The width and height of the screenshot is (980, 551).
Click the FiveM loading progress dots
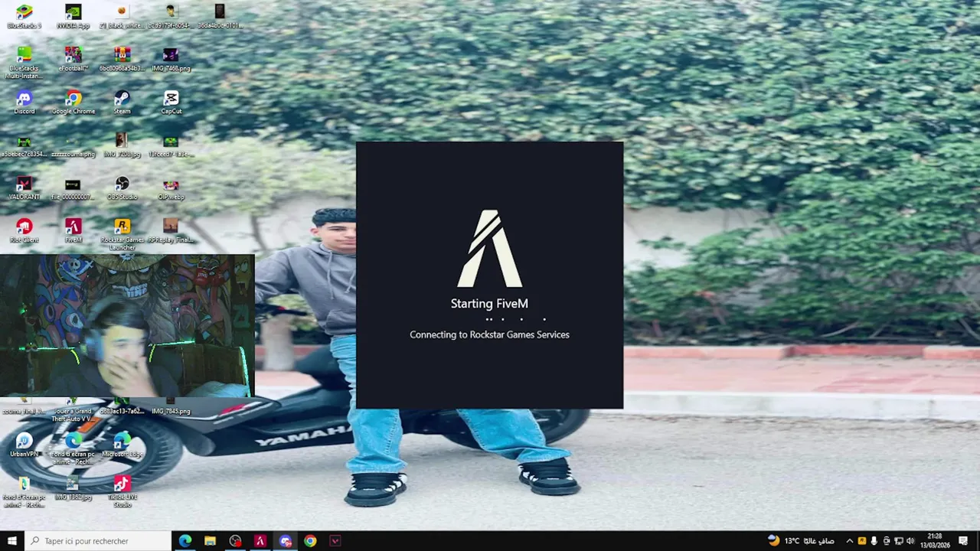click(516, 319)
